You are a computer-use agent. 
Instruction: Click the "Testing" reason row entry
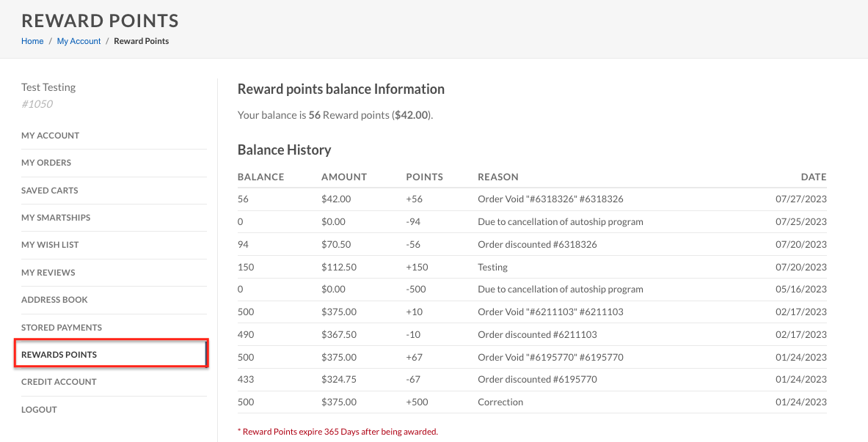tap(493, 267)
